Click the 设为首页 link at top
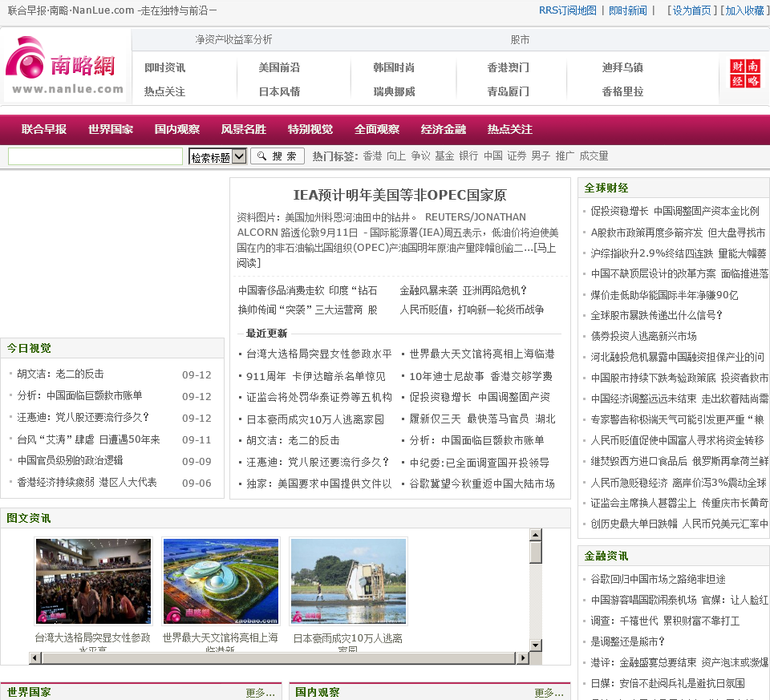This screenshot has height=700, width=770. (x=691, y=10)
